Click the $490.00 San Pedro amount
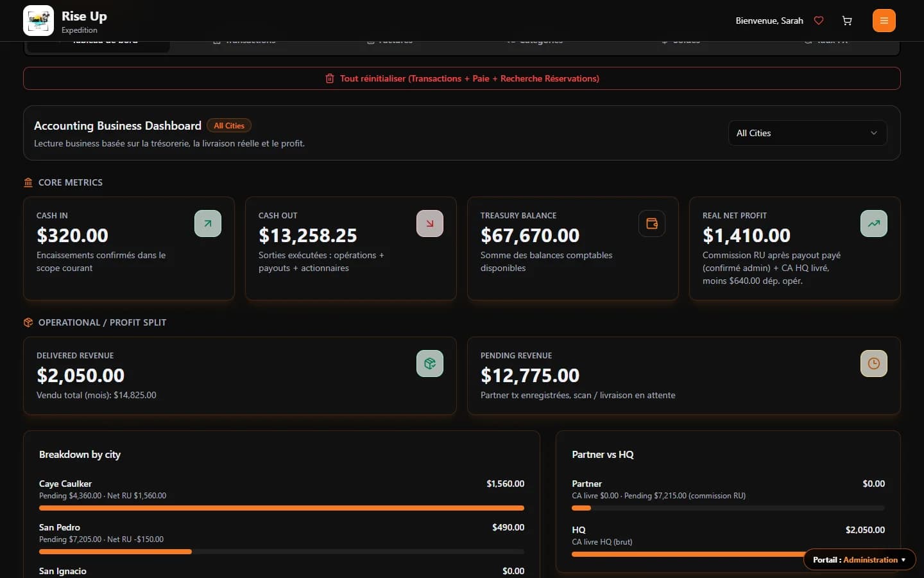This screenshot has width=924, height=578. tap(508, 527)
